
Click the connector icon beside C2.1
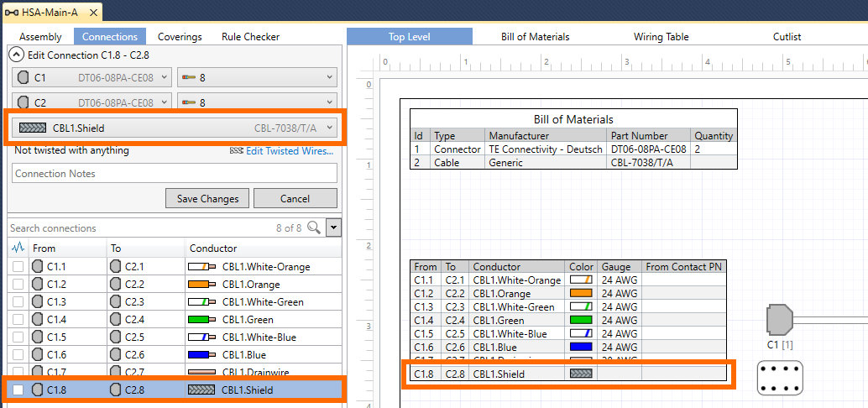pos(116,267)
